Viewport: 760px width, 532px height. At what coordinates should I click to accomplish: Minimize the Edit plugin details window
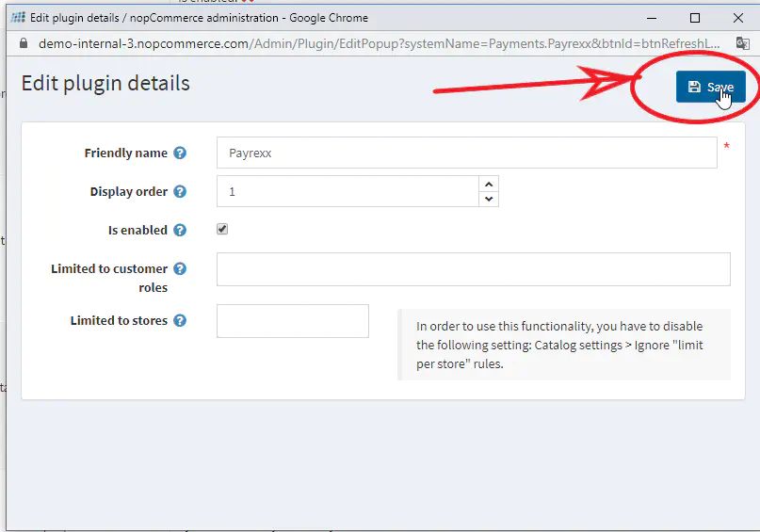(x=652, y=17)
